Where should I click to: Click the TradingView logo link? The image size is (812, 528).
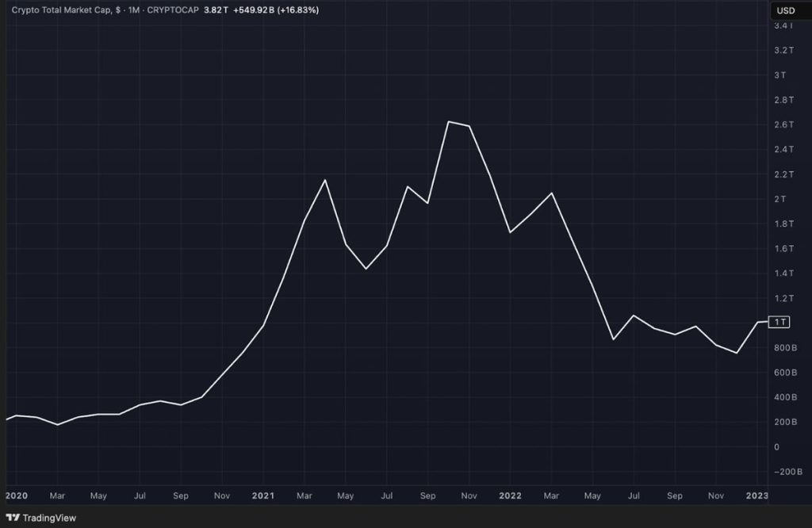click(x=41, y=518)
